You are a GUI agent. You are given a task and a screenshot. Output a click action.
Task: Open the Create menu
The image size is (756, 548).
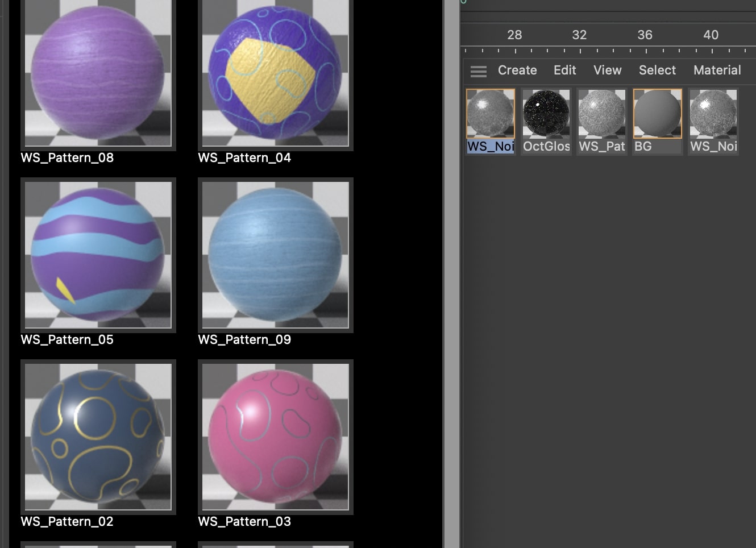(517, 70)
